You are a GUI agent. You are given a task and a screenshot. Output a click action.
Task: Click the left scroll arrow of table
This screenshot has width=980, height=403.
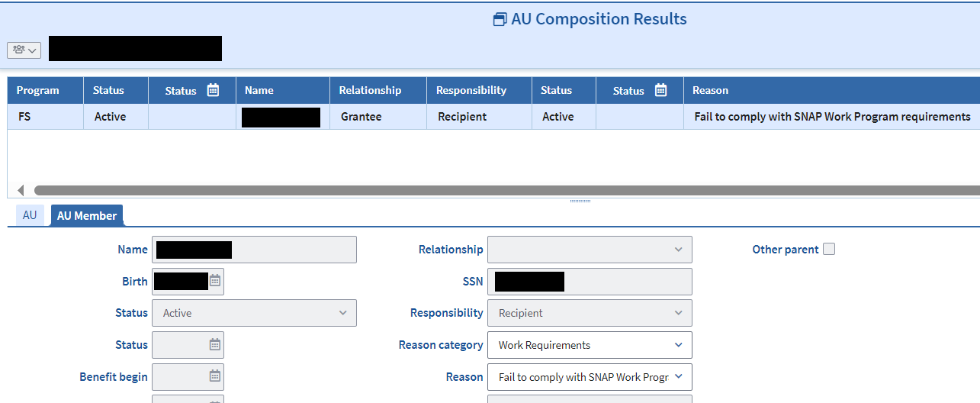tap(21, 190)
